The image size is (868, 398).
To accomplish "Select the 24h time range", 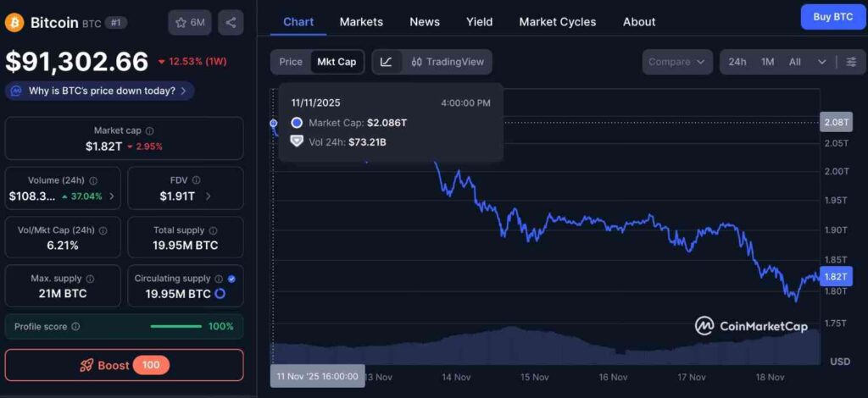I will point(737,62).
